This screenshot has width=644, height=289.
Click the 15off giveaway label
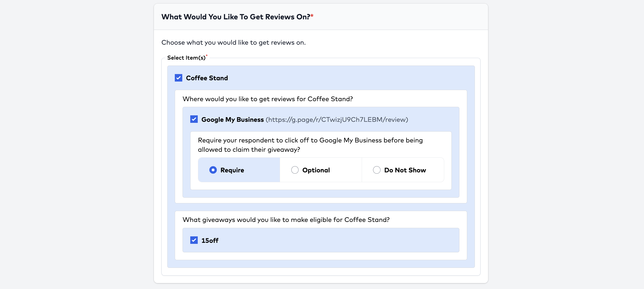[x=210, y=240]
